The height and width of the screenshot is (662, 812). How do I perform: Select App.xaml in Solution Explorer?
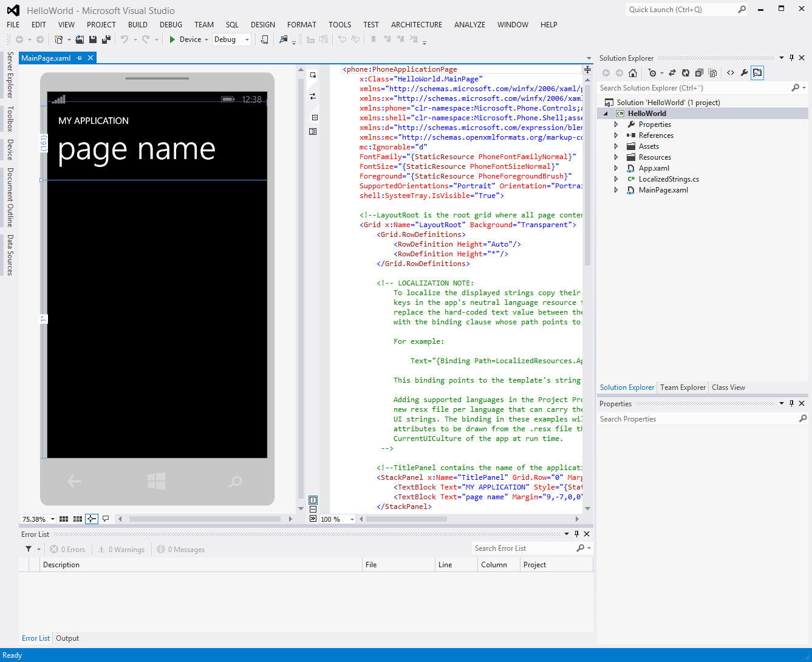(653, 168)
